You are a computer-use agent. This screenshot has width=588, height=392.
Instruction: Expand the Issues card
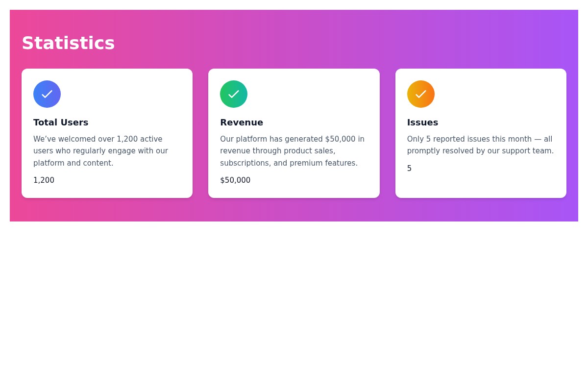pyautogui.click(x=480, y=133)
